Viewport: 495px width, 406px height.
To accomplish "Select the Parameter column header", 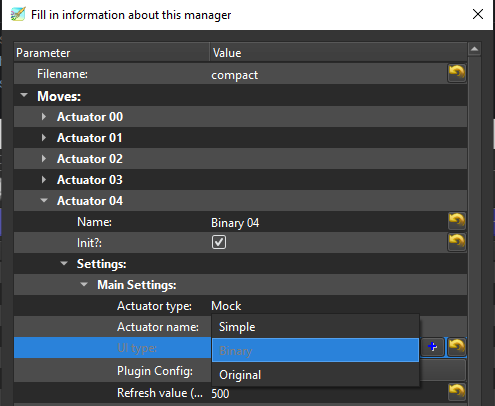I will click(x=112, y=53).
